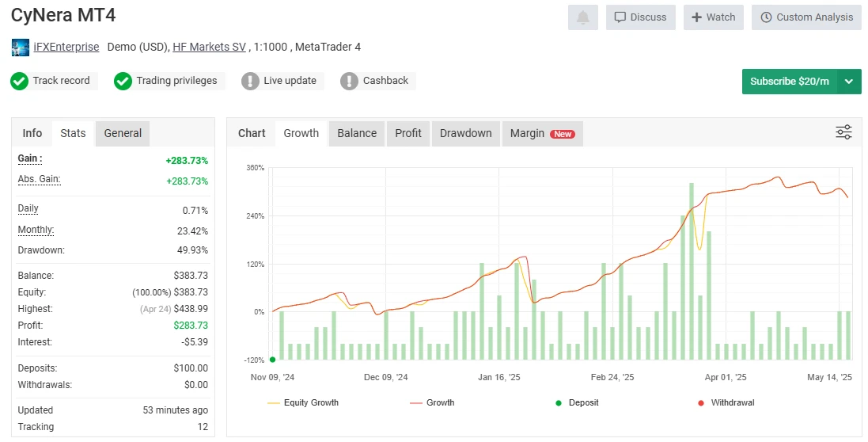This screenshot has height=442, width=868.
Task: Click the Live update warning icon
Action: [250, 81]
